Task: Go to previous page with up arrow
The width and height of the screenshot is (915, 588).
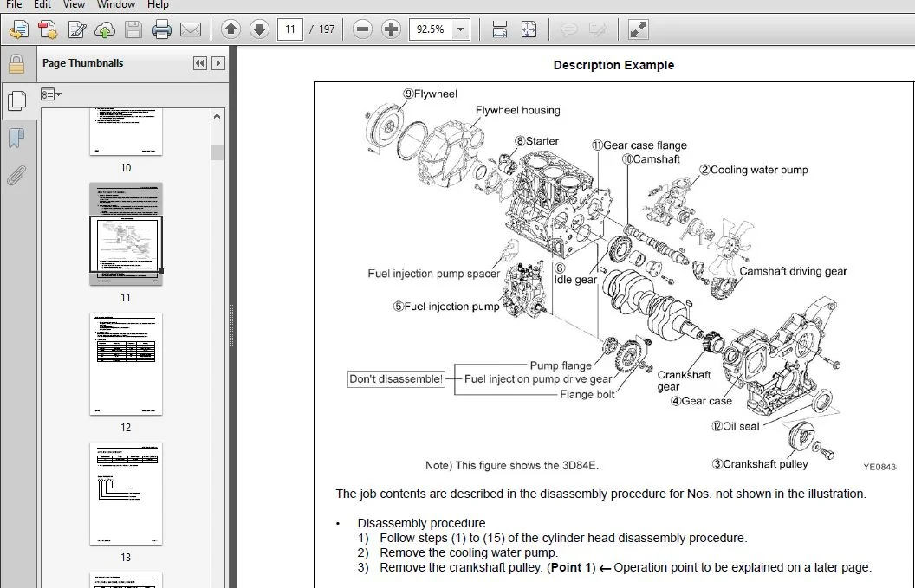Action: [x=231, y=29]
